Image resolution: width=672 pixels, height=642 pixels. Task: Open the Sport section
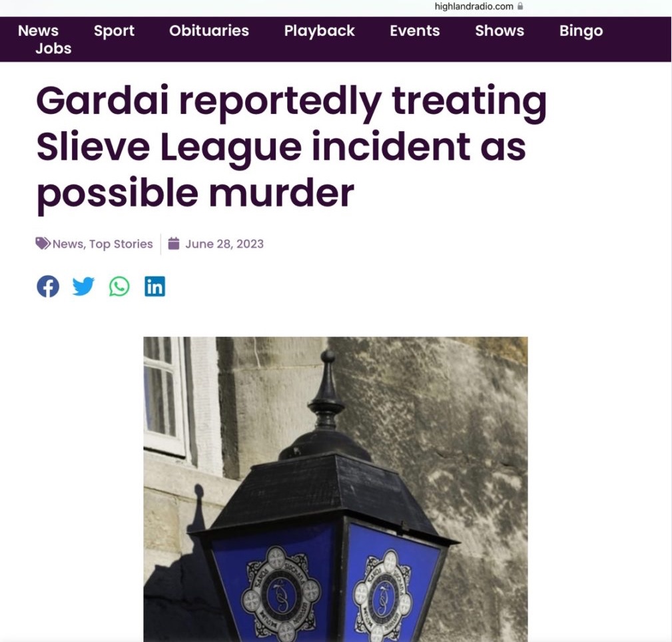click(x=114, y=31)
